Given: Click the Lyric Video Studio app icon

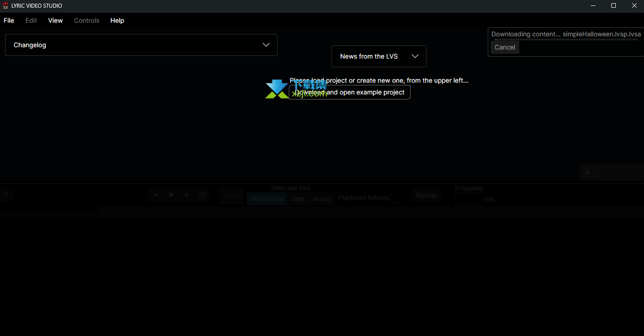Looking at the screenshot, I should pos(5,5).
